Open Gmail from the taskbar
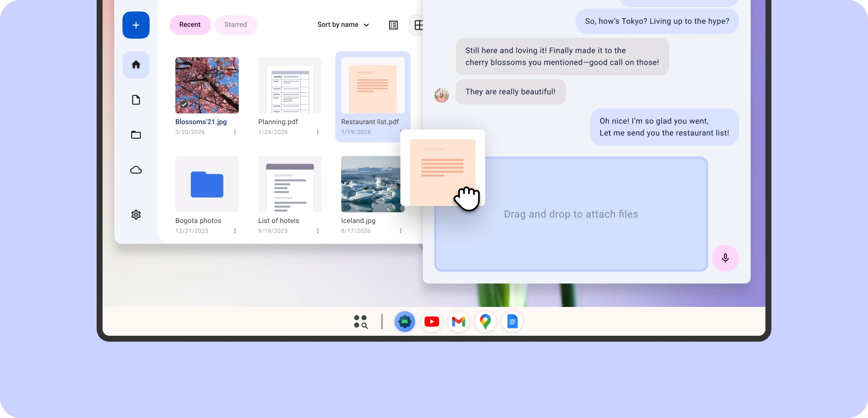The height and width of the screenshot is (418, 868). click(x=458, y=322)
